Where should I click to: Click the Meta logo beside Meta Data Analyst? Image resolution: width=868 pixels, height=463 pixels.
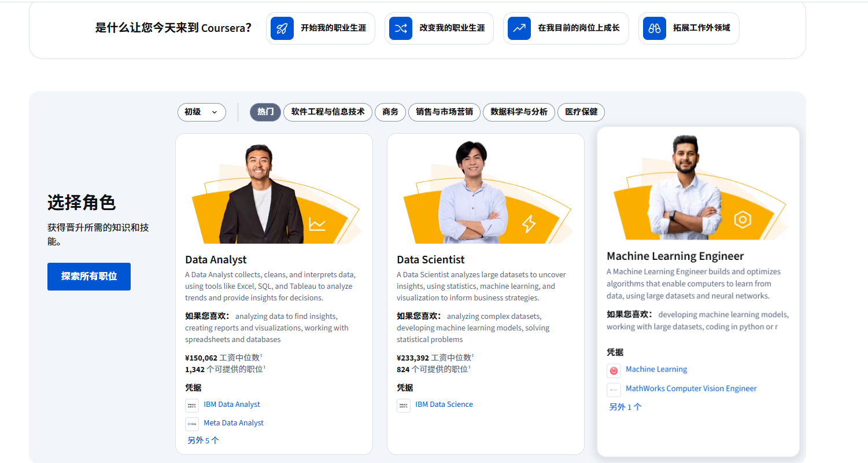(192, 424)
